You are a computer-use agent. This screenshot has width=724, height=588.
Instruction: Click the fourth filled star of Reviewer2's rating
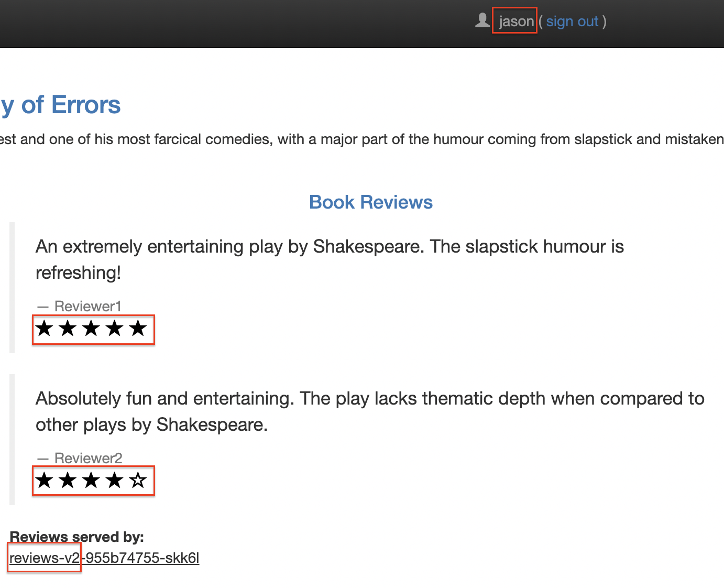[x=115, y=480]
